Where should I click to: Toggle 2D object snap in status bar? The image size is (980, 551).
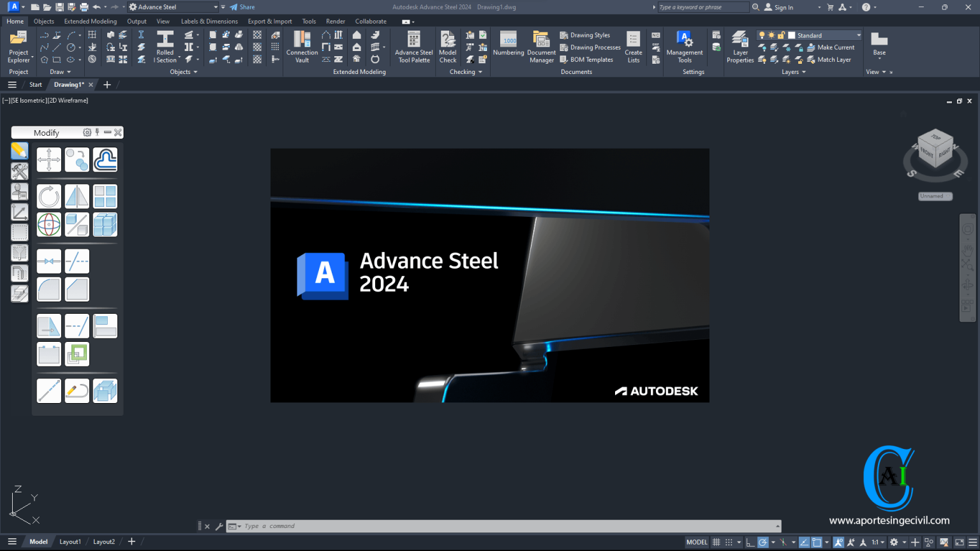pos(816,542)
